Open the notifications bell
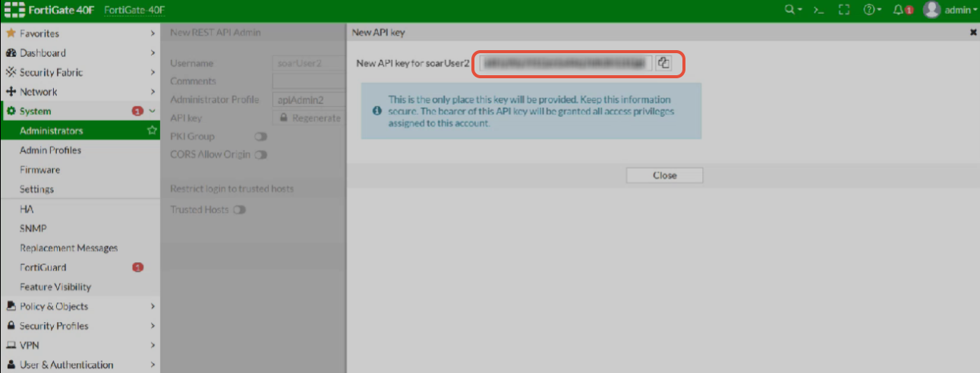Viewport: 980px width, 373px height. pos(903,10)
